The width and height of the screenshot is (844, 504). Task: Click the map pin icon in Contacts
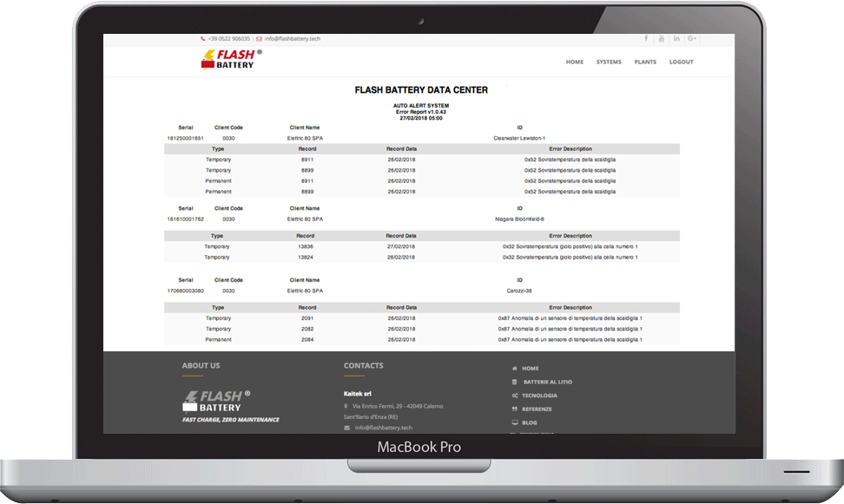tap(347, 407)
